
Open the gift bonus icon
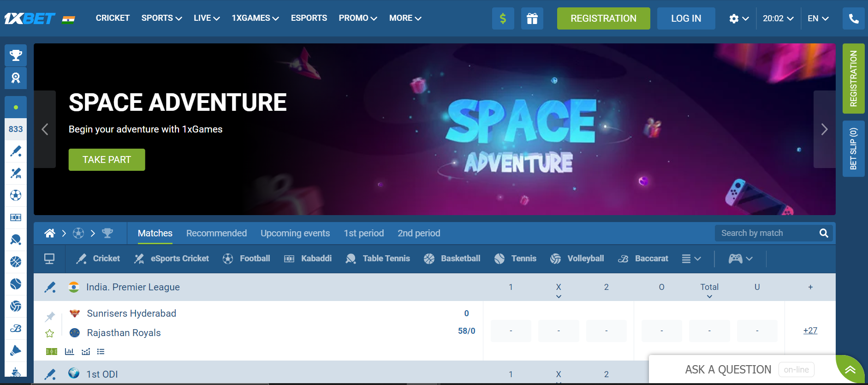(x=532, y=18)
